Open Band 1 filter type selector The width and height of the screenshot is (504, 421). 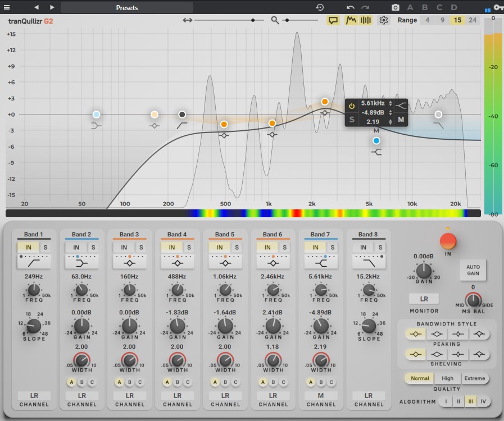pyautogui.click(x=34, y=263)
